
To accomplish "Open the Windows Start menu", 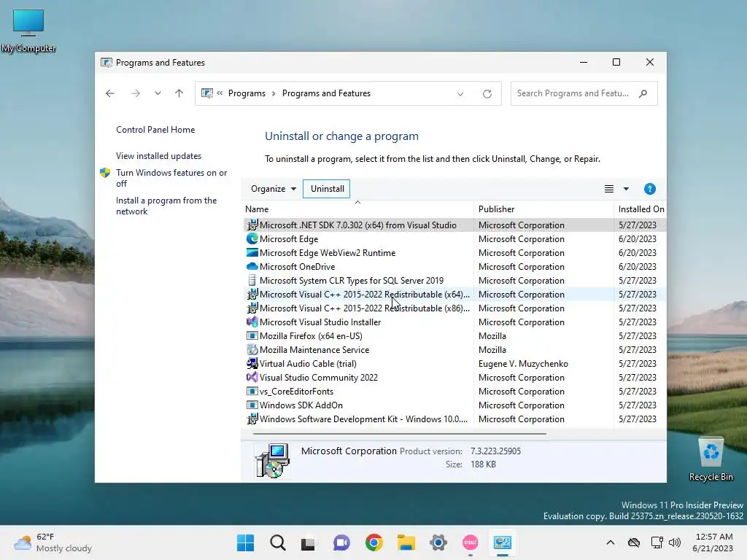I will point(245,542).
